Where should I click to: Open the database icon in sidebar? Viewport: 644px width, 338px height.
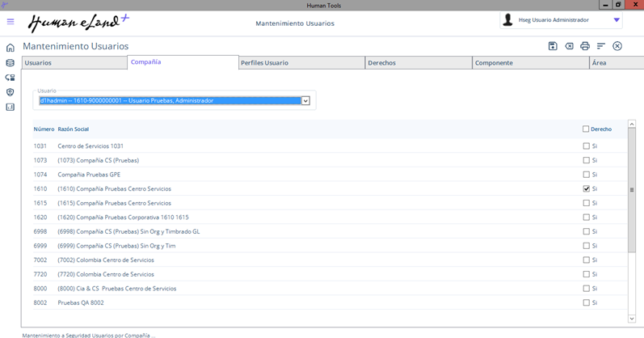coord(11,63)
